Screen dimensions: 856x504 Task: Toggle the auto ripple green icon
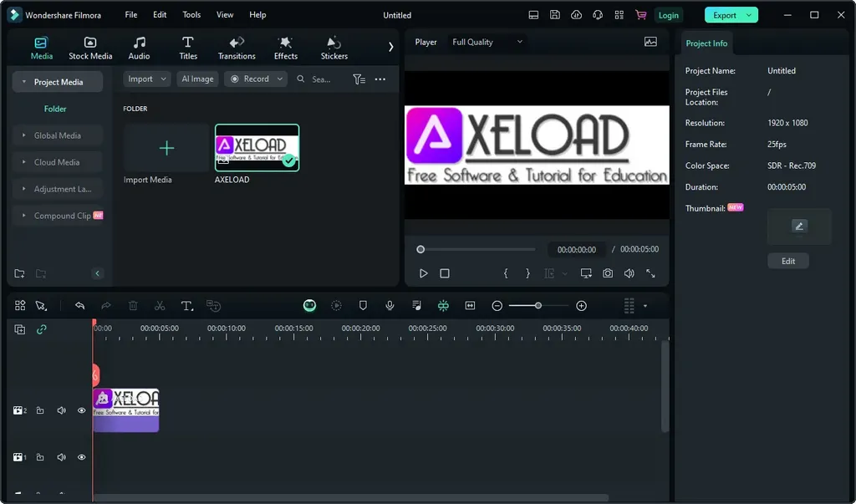(443, 306)
